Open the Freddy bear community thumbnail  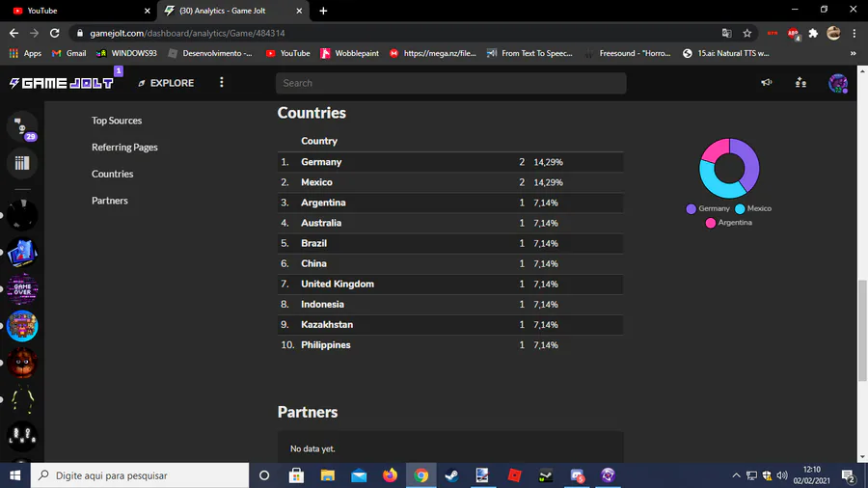pos(22,363)
